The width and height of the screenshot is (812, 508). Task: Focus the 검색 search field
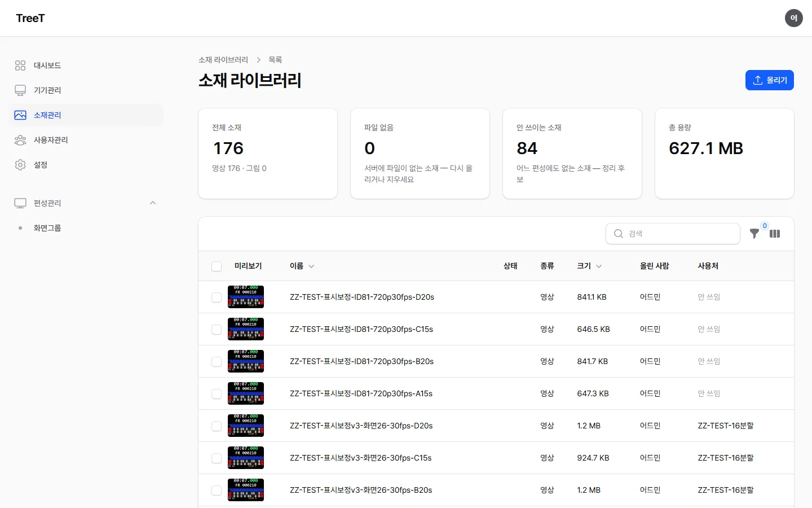coord(673,234)
